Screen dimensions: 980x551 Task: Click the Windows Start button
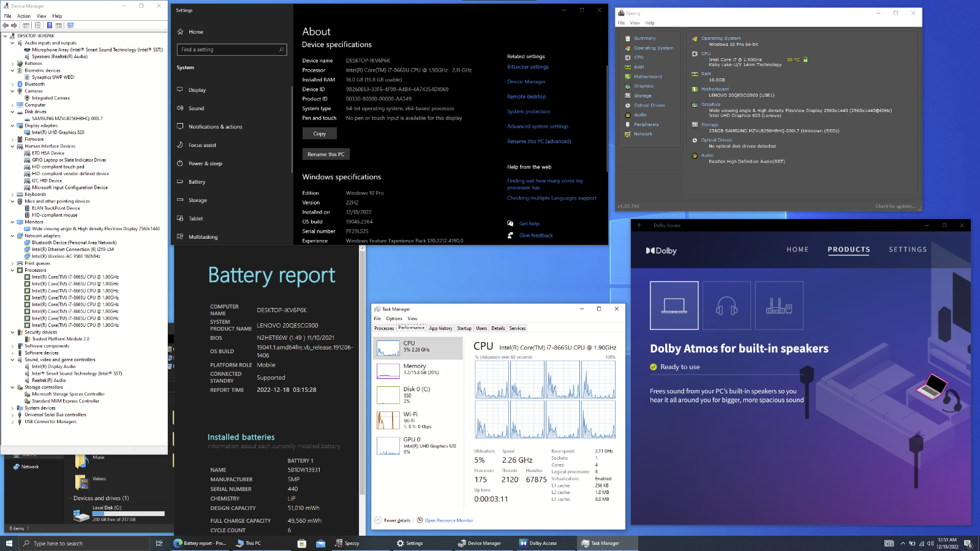pos(9,543)
